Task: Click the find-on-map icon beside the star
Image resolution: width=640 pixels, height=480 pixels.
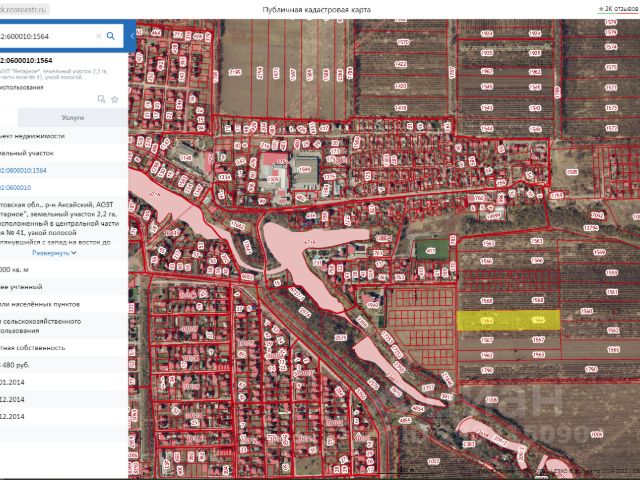Action: pos(101,99)
